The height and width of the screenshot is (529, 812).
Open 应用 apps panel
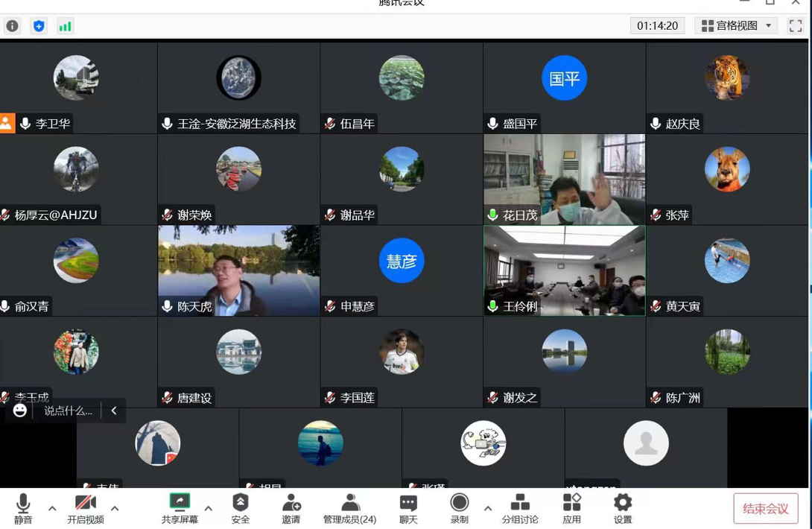pos(571,508)
